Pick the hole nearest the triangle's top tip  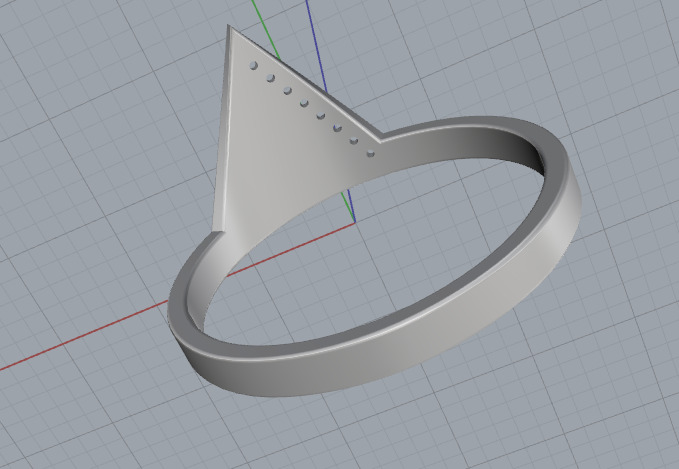coord(254,65)
